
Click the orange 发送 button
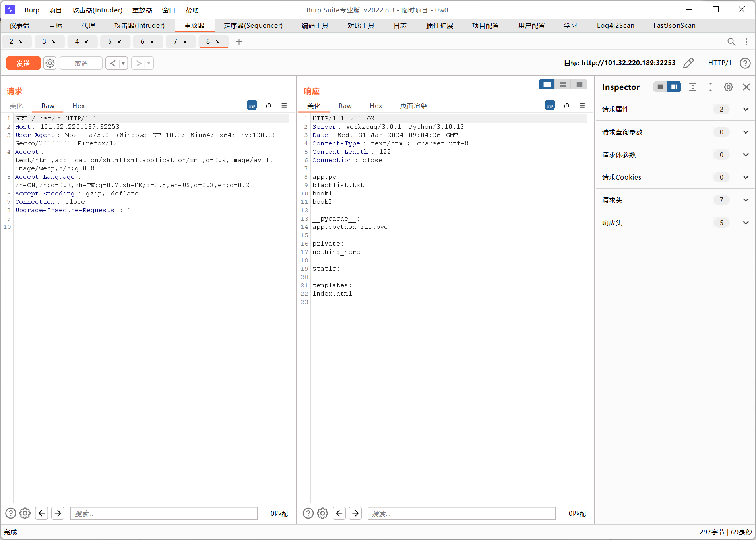pos(23,63)
